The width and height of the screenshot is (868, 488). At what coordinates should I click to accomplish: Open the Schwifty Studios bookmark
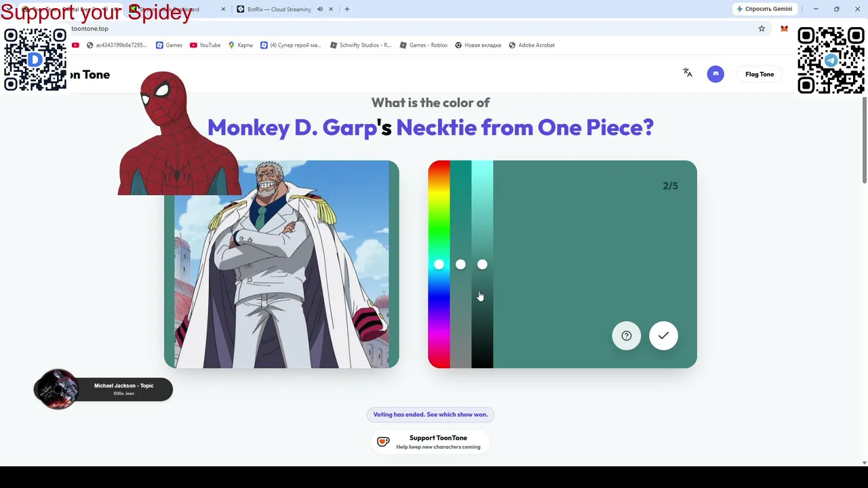click(x=361, y=45)
